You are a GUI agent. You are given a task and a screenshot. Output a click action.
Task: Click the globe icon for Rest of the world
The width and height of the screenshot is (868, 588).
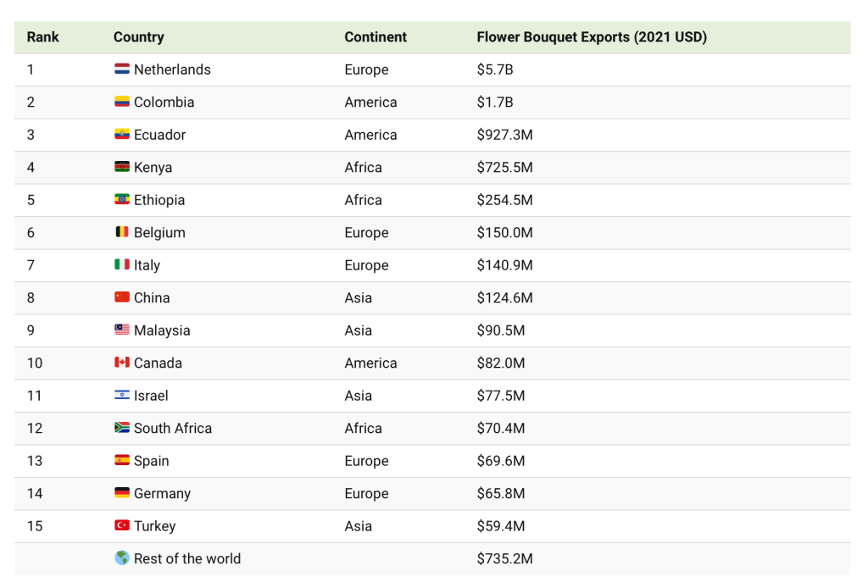(x=122, y=558)
